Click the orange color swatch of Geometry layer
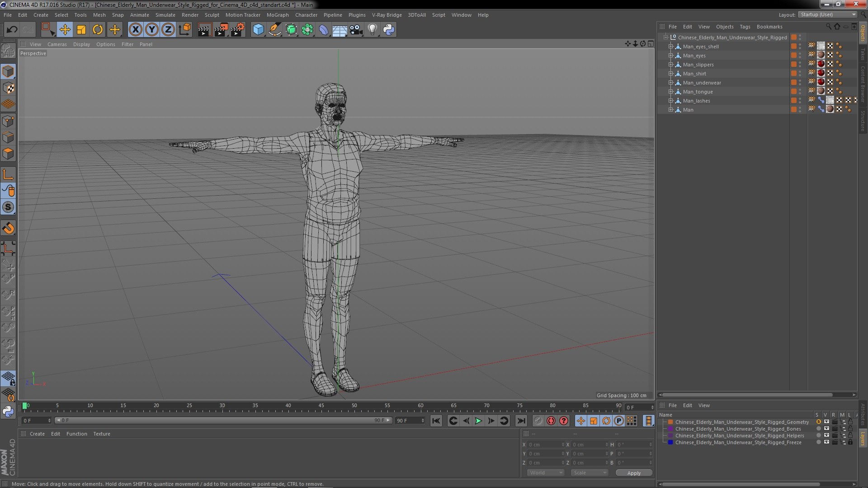 [x=670, y=422]
